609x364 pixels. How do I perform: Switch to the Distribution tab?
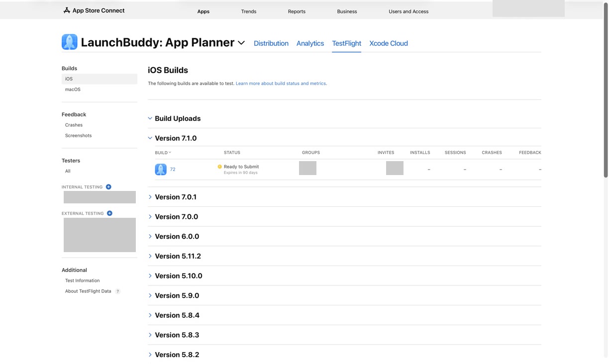271,43
